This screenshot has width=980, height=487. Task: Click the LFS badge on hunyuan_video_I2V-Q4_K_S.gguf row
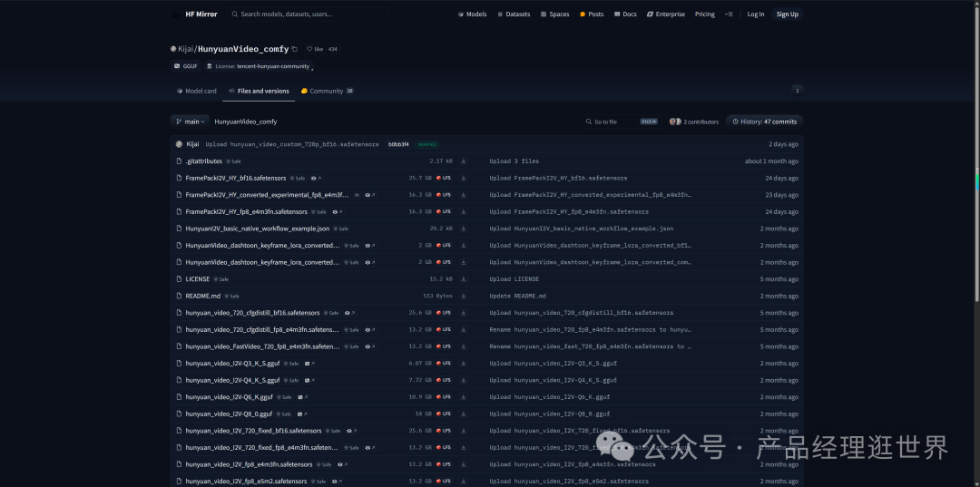point(444,380)
